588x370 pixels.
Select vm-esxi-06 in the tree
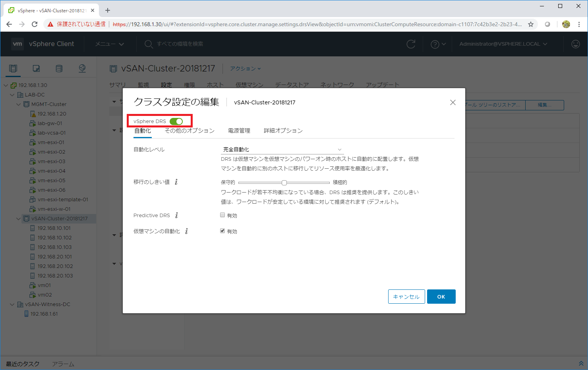coord(51,190)
